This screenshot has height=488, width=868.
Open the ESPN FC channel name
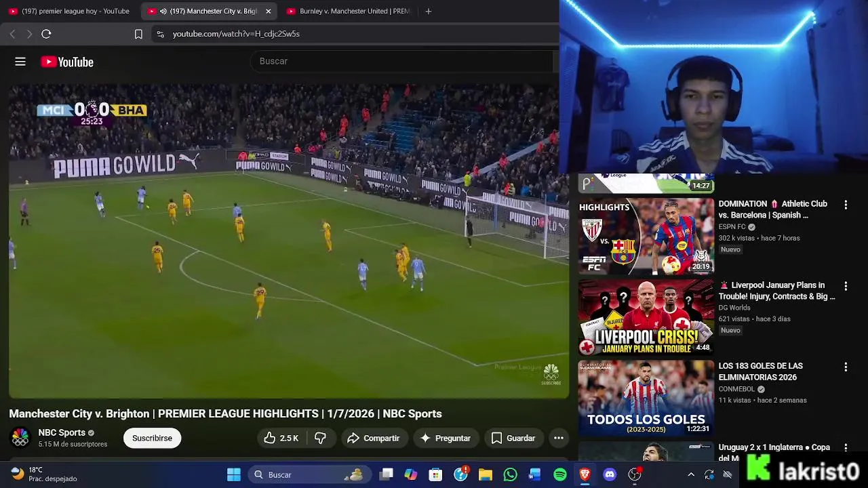pyautogui.click(x=732, y=227)
